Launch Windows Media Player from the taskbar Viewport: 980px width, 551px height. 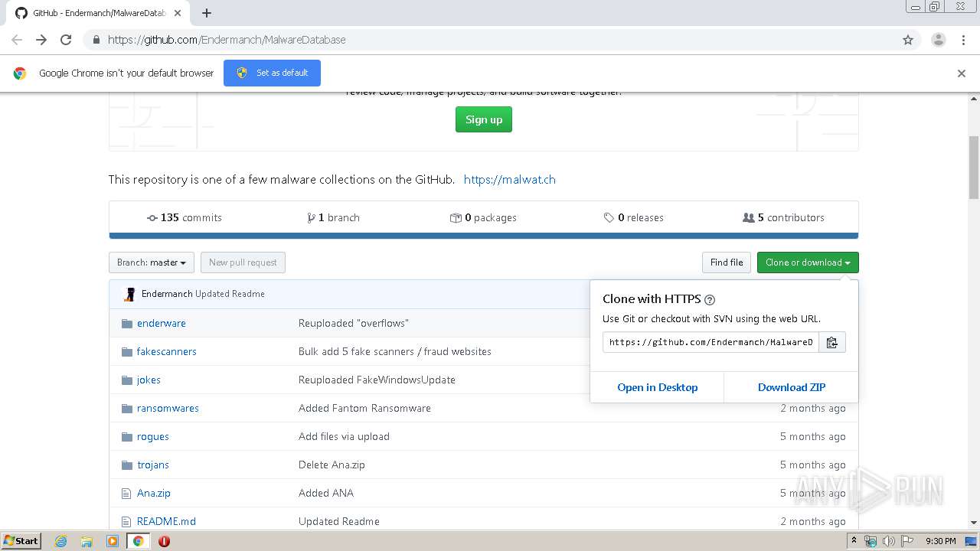click(113, 541)
